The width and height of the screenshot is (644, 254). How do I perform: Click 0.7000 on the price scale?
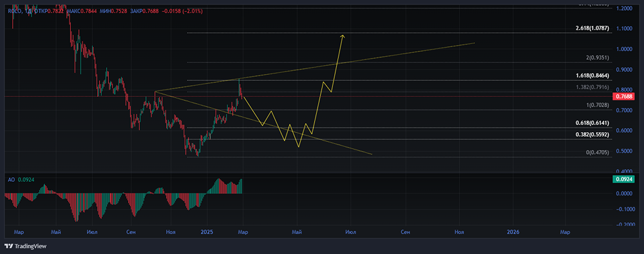click(x=624, y=110)
